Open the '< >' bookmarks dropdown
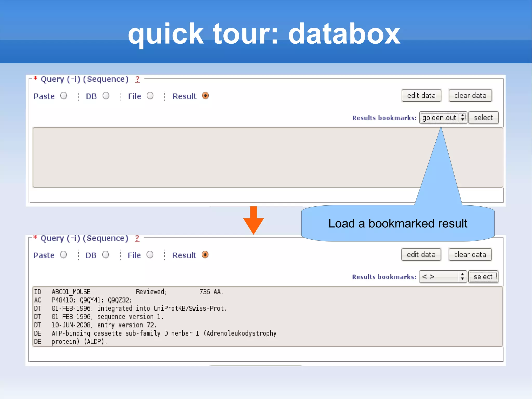The image size is (532, 399). coord(443,277)
